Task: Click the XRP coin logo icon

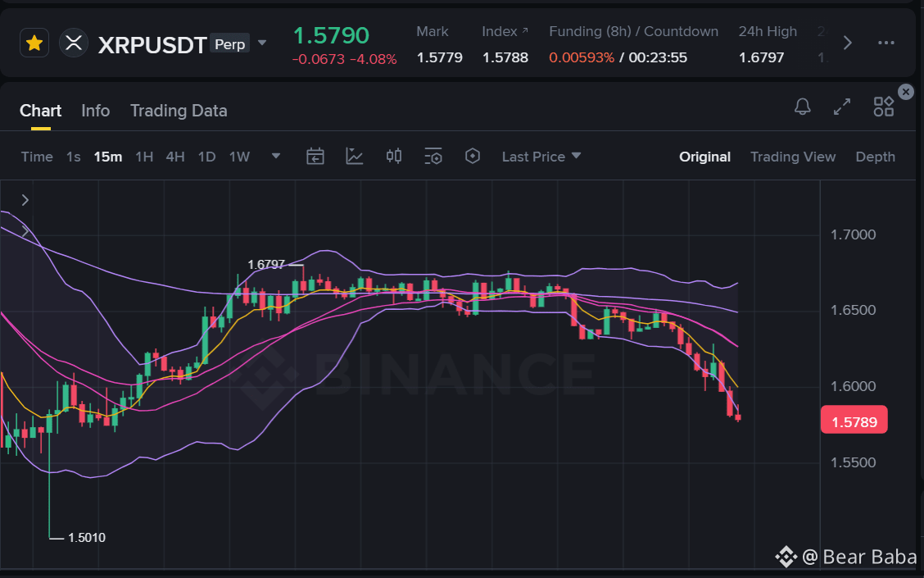Action: click(x=74, y=43)
